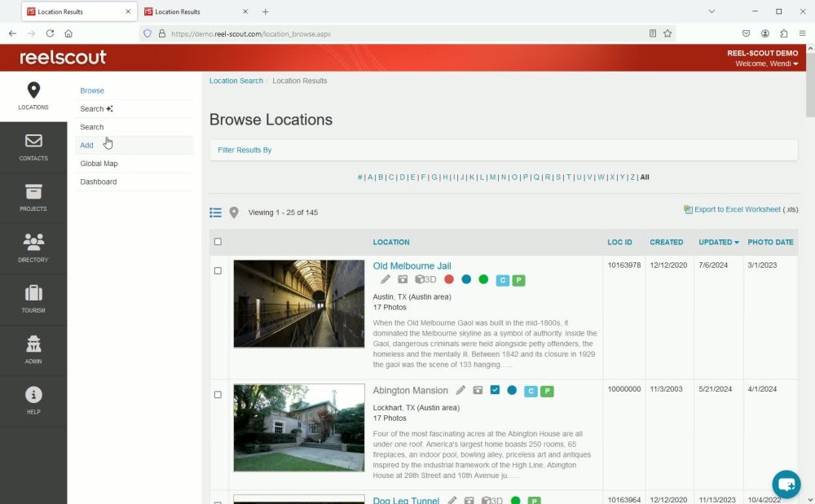Screen dimensions: 815x504
Task: Filter locations by the # symbol
Action: [359, 177]
